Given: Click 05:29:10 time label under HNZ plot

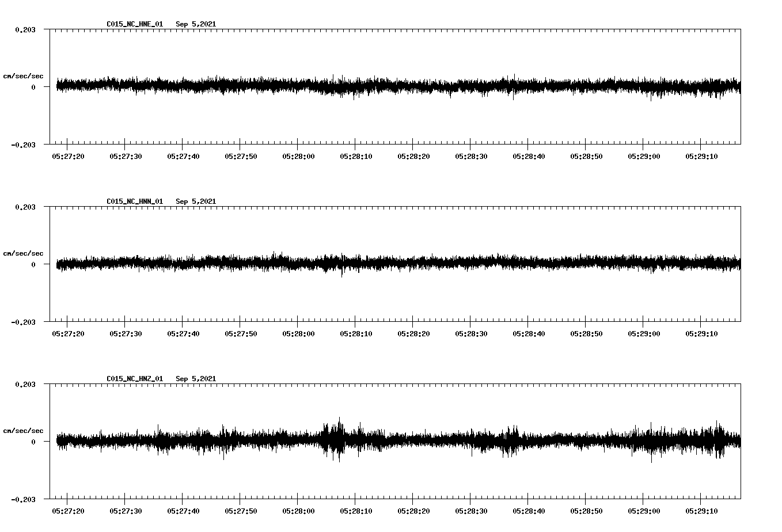Looking at the screenshot, I should [x=701, y=511].
